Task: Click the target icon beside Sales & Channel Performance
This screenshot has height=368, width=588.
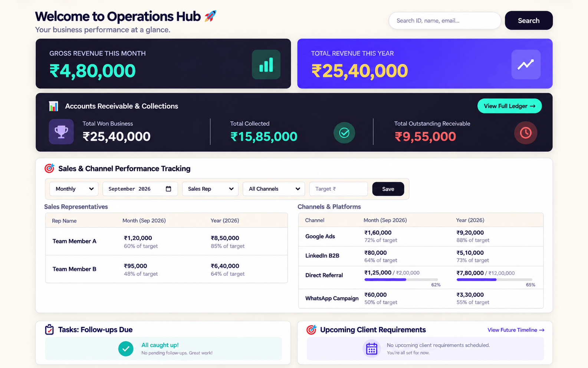Action: coord(49,168)
